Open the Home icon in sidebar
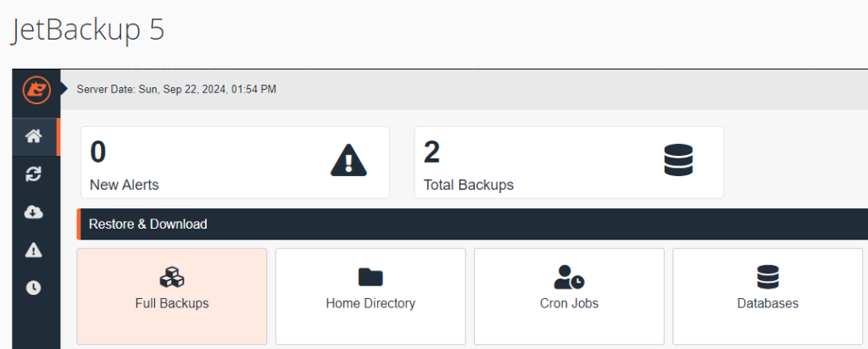 pyautogui.click(x=34, y=136)
